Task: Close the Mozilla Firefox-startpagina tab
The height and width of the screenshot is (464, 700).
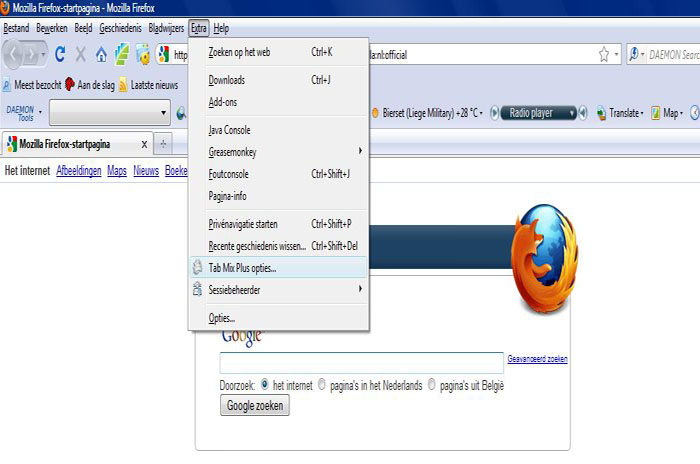Action: (144, 144)
